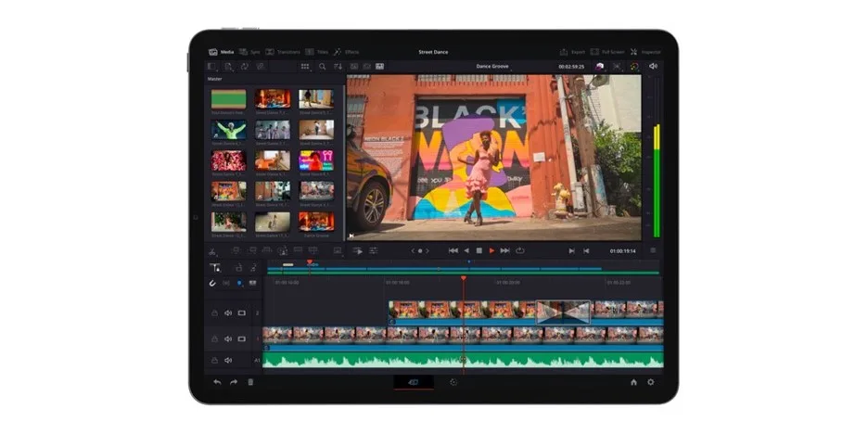The height and width of the screenshot is (434, 868).
Task: Select the split clip scissors tool
Action: point(212,252)
